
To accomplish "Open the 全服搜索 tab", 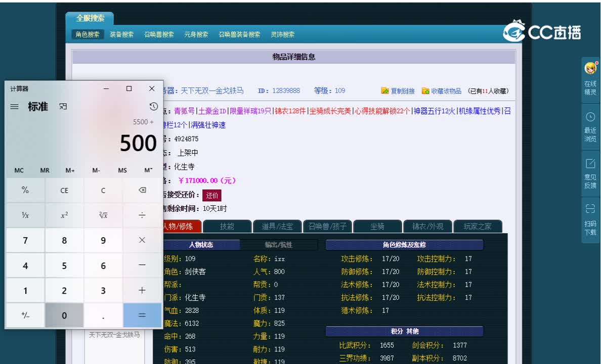I will pyautogui.click(x=90, y=18).
